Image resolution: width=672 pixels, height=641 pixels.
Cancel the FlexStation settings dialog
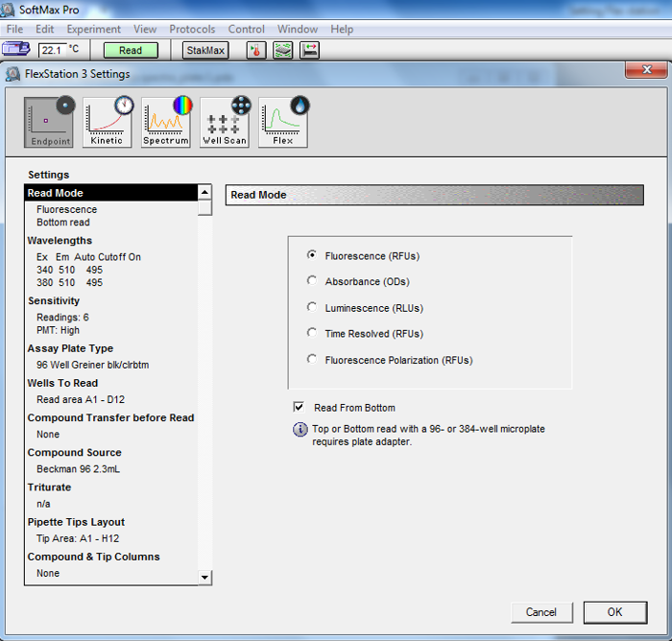(541, 612)
